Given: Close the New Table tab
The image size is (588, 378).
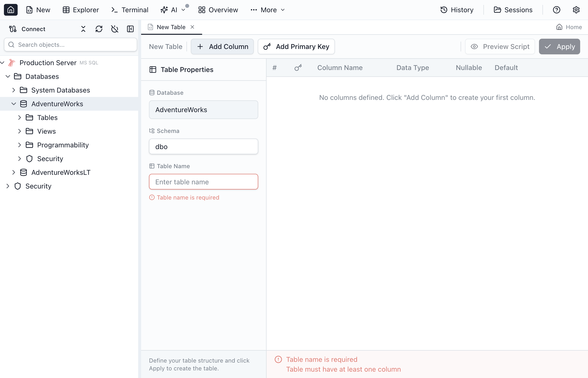Looking at the screenshot, I should point(192,27).
